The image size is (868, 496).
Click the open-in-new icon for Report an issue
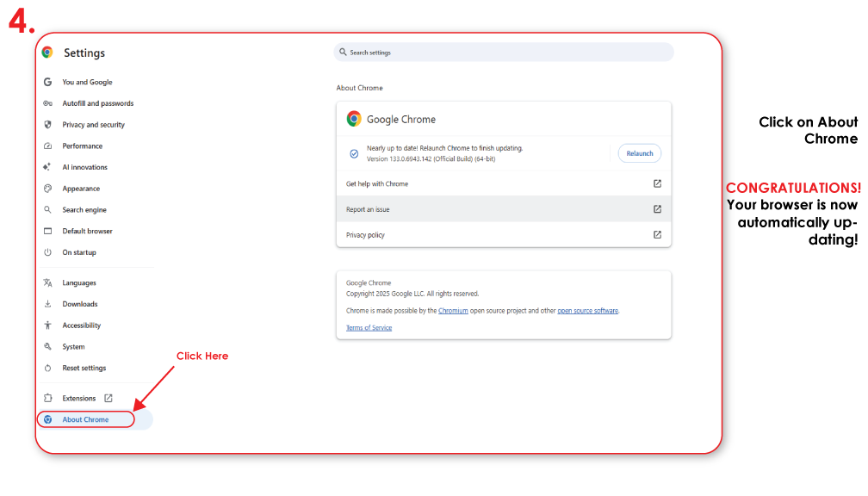tap(657, 209)
